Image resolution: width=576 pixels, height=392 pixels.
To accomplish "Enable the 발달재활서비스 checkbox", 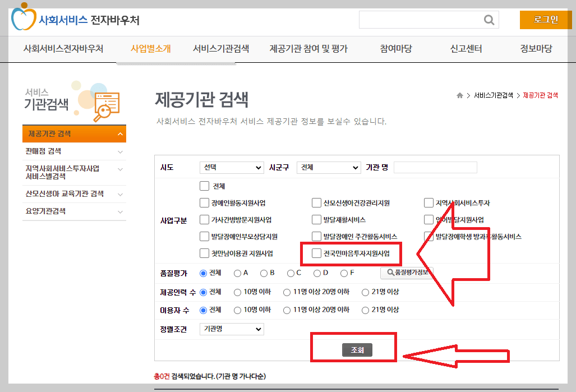I will coord(317,219).
